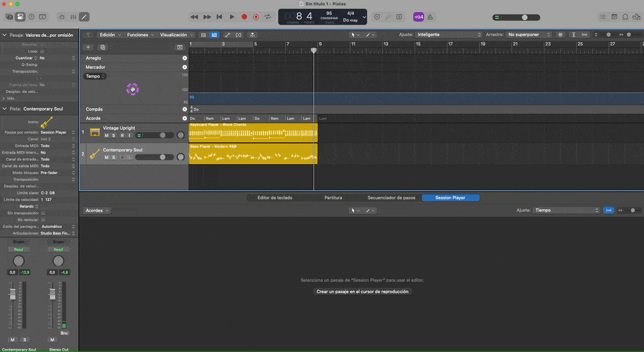The image size is (644, 352).
Task: Show the grid view button in the tracks menu bar
Action: (203, 35)
